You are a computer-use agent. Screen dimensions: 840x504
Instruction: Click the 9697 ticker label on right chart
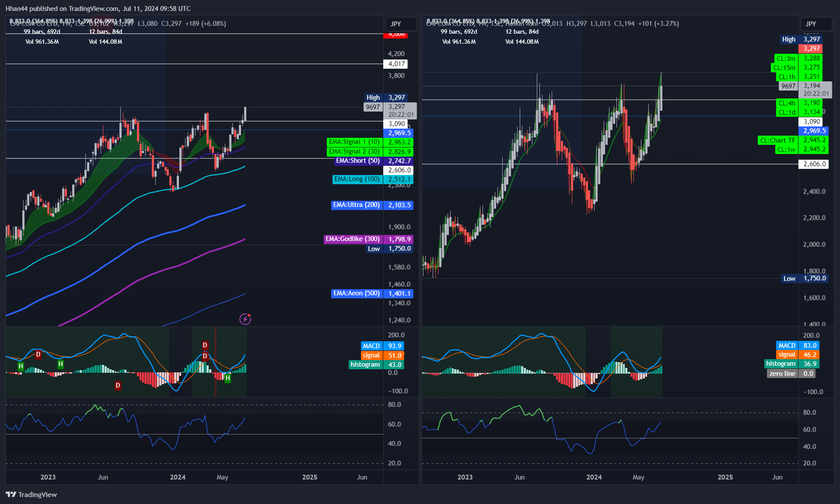point(788,86)
